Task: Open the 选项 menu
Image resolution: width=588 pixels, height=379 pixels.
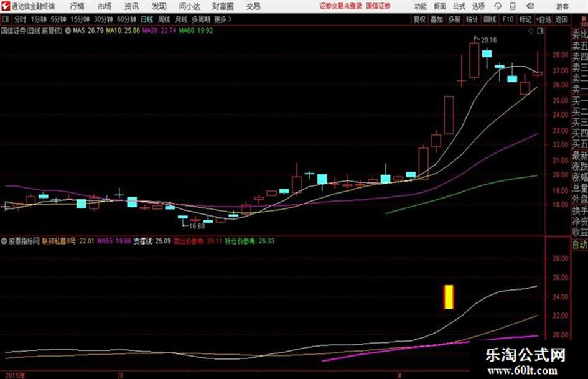Action: pos(478,6)
